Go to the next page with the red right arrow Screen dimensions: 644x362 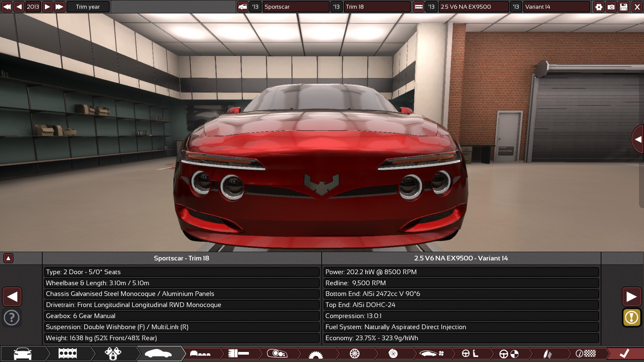click(x=632, y=297)
